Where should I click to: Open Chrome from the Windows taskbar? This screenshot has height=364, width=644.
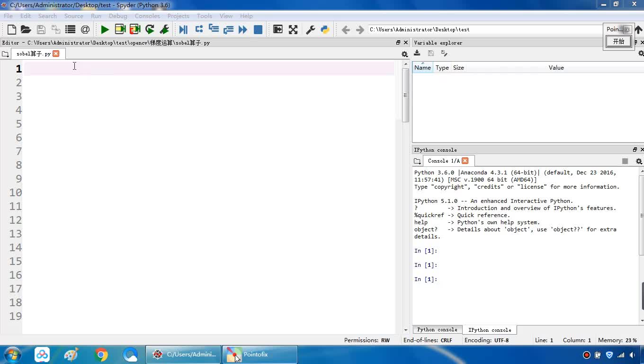[101, 355]
